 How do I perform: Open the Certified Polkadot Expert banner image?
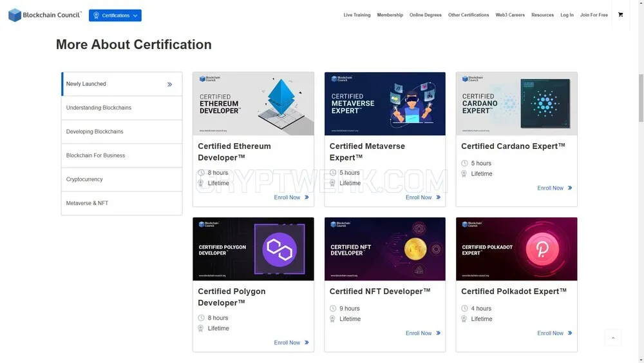point(516,249)
